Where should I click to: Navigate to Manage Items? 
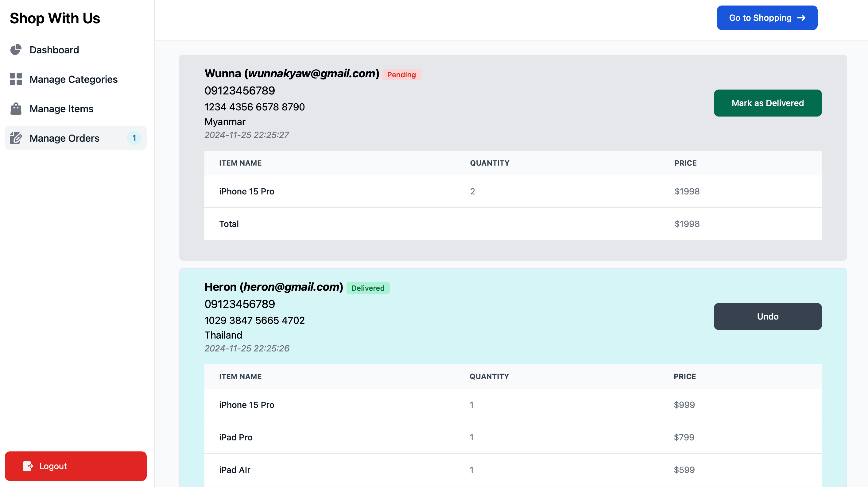(x=61, y=109)
